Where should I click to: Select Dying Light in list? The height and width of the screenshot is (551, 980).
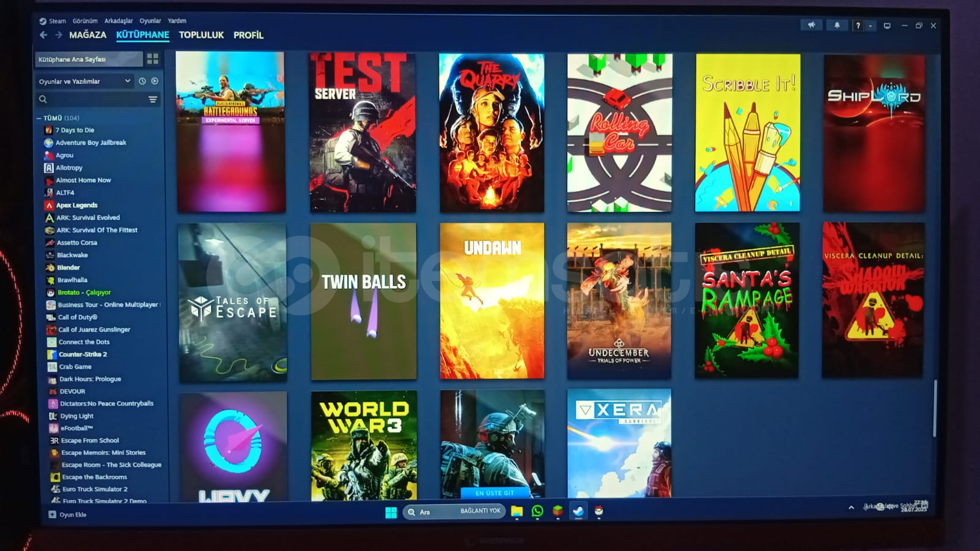[77, 416]
